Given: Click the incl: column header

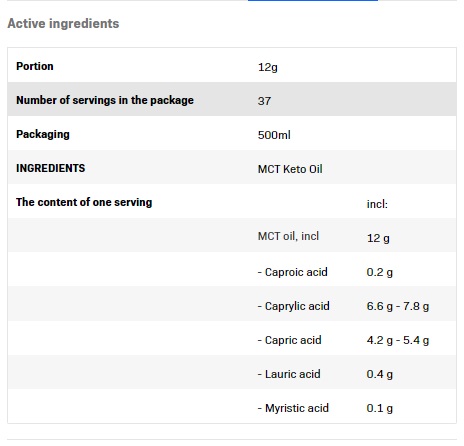Looking at the screenshot, I should [377, 204].
